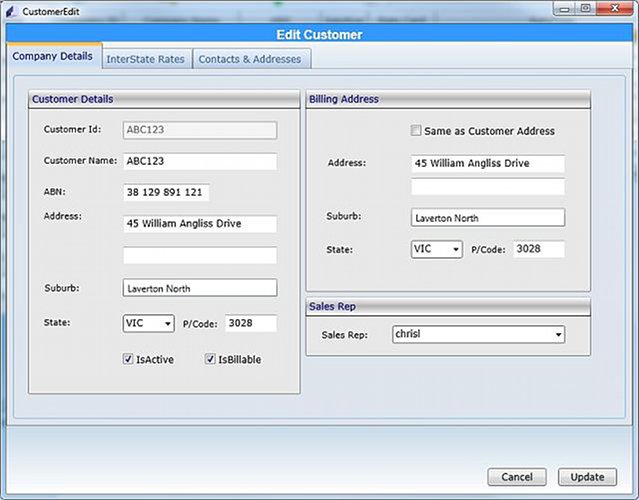Screen dimensions: 639x500
Task: Open the Billing Address State dropdown
Action: click(436, 249)
